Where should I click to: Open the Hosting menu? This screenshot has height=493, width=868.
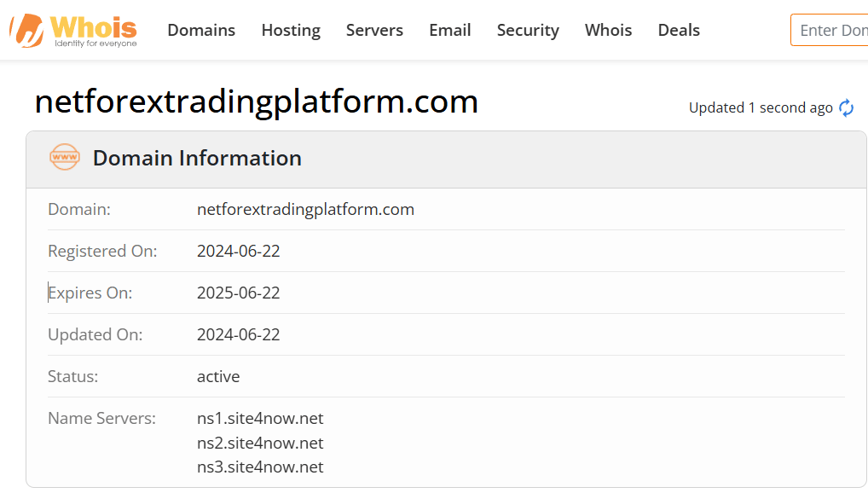click(x=291, y=30)
